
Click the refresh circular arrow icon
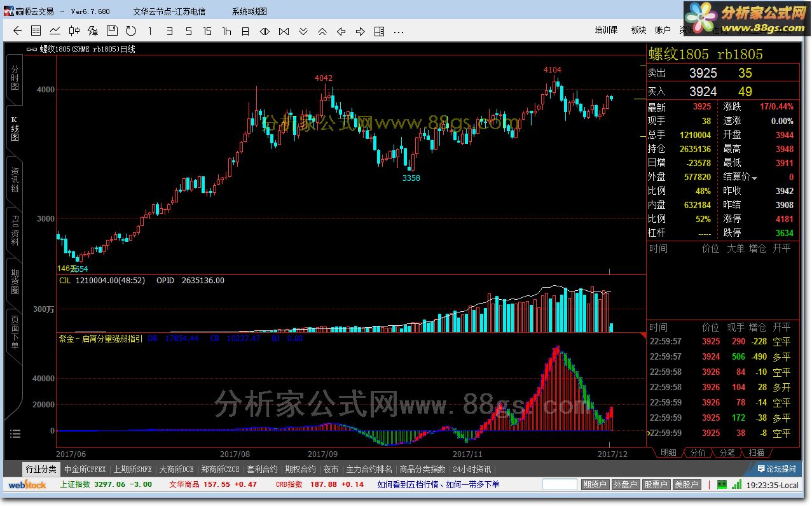(131, 31)
